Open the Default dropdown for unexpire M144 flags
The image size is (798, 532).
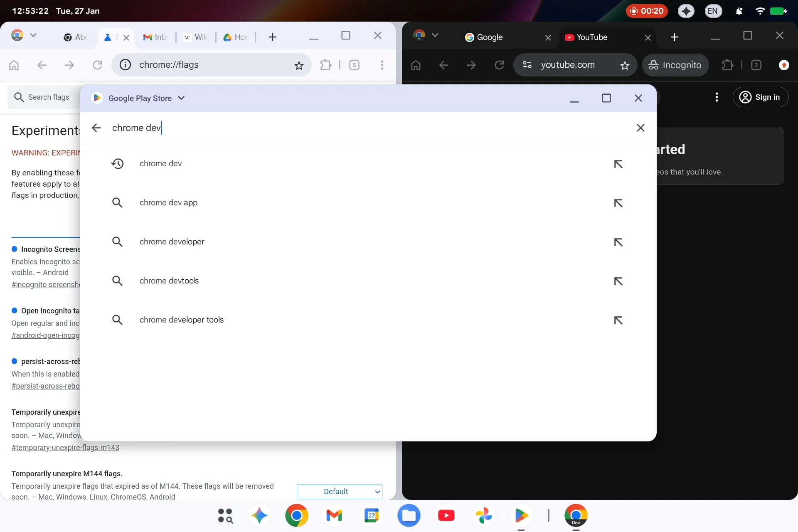339,492
